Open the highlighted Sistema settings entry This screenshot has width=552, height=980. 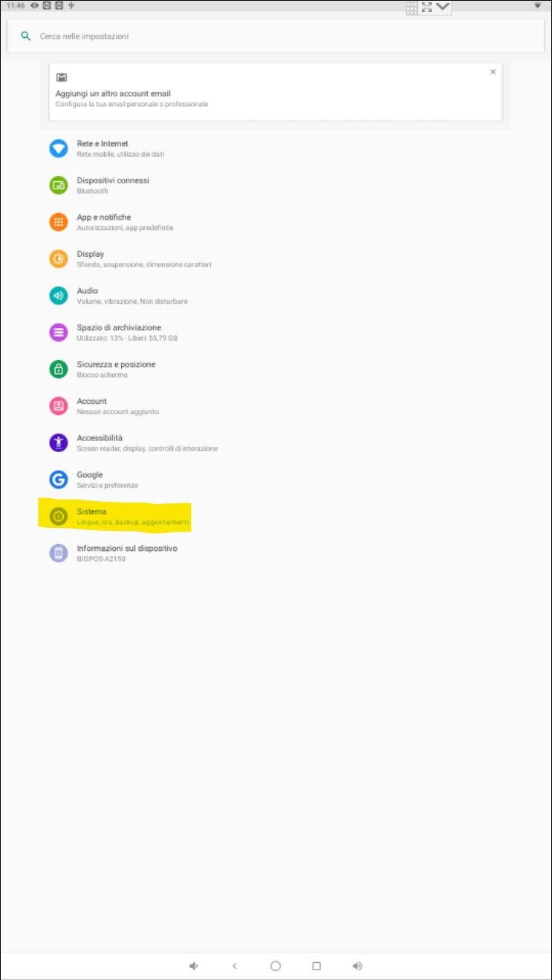pos(115,516)
